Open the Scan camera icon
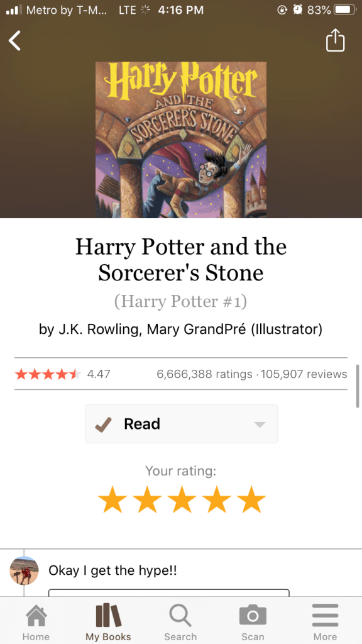This screenshot has height=644, width=362. pos(253,615)
